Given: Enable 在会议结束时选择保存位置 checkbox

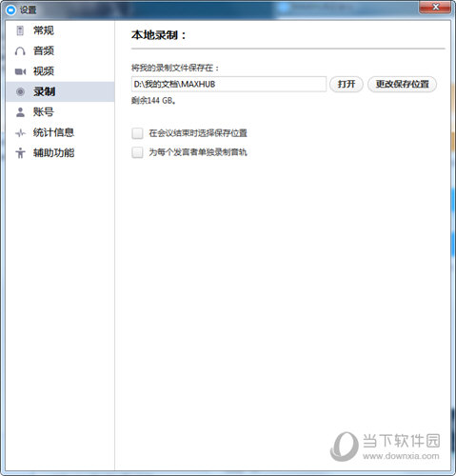Looking at the screenshot, I should (137, 133).
